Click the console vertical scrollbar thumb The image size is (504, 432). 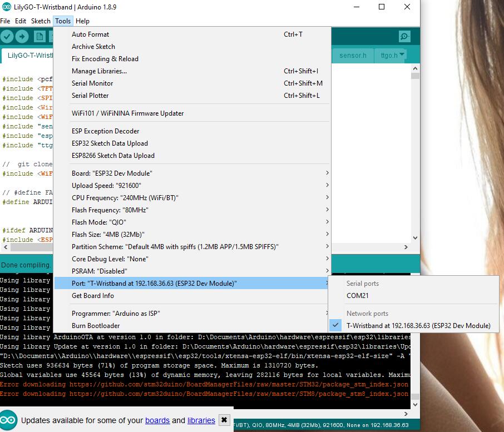coord(415,396)
